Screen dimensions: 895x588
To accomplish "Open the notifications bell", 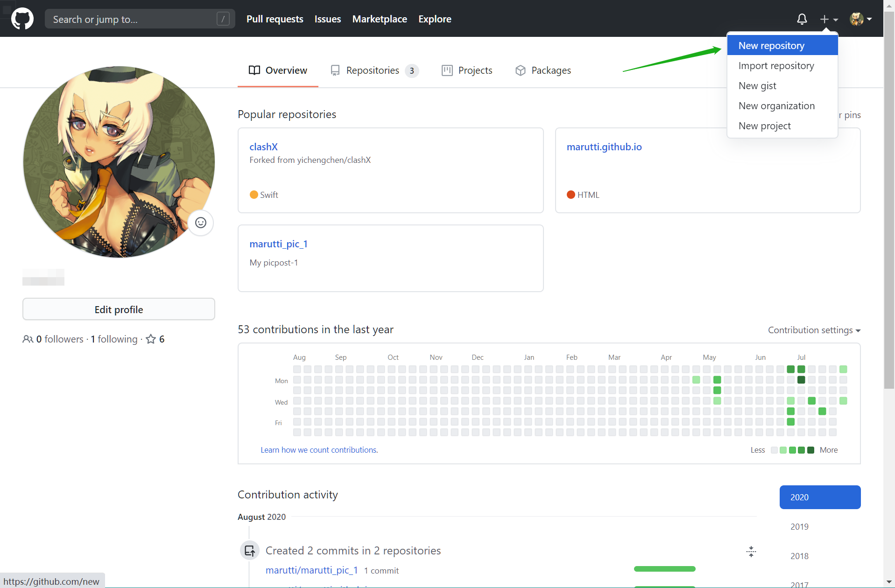I will tap(802, 19).
